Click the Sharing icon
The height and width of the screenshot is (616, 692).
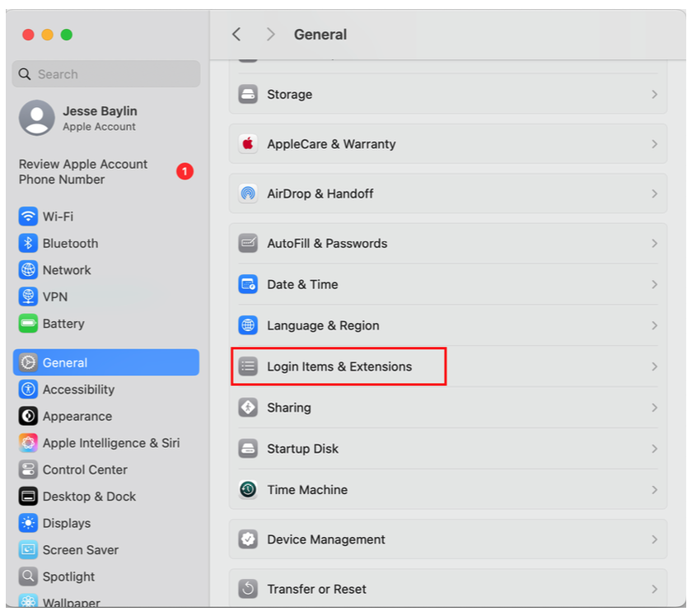pos(248,408)
